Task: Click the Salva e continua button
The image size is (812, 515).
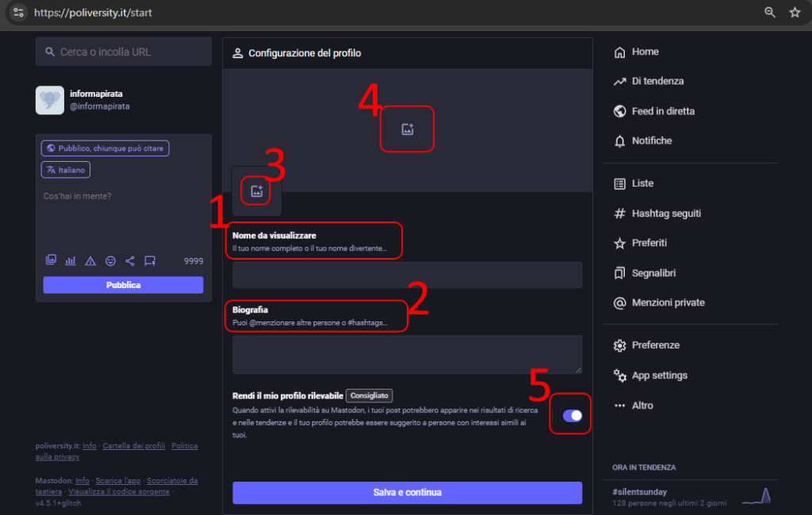Action: (x=407, y=492)
